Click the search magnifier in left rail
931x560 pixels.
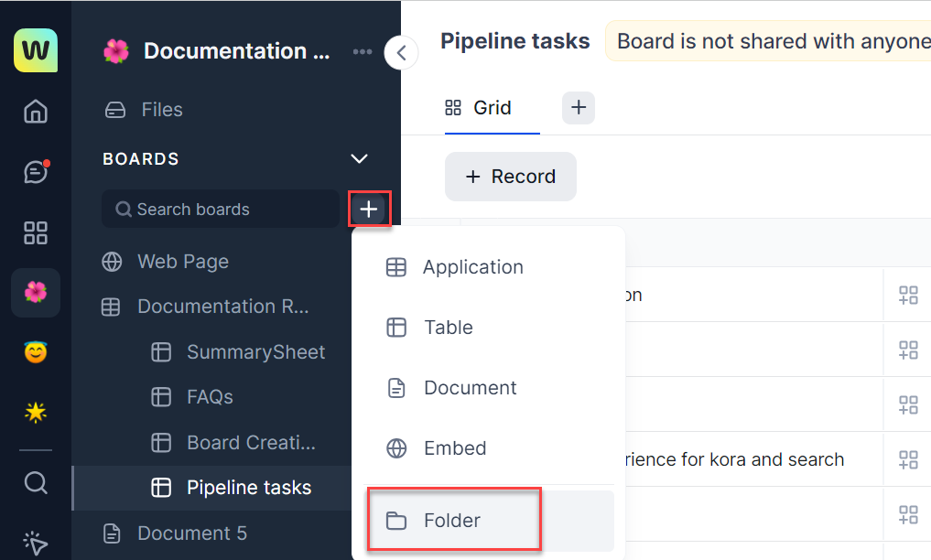(x=36, y=482)
